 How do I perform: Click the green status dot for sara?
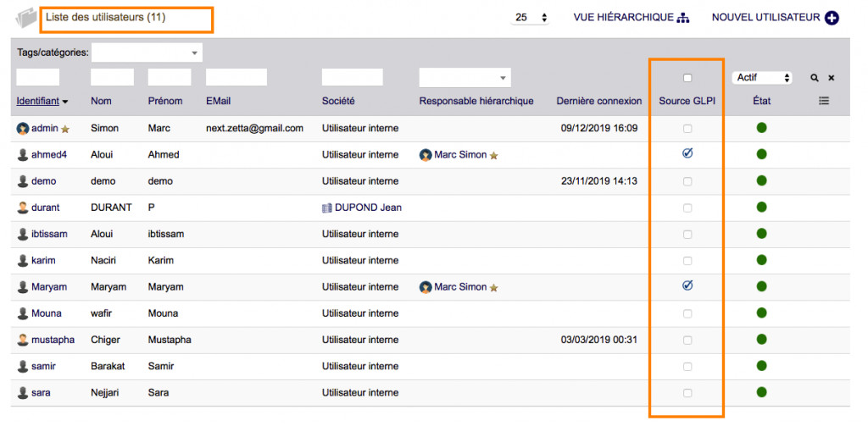point(761,393)
